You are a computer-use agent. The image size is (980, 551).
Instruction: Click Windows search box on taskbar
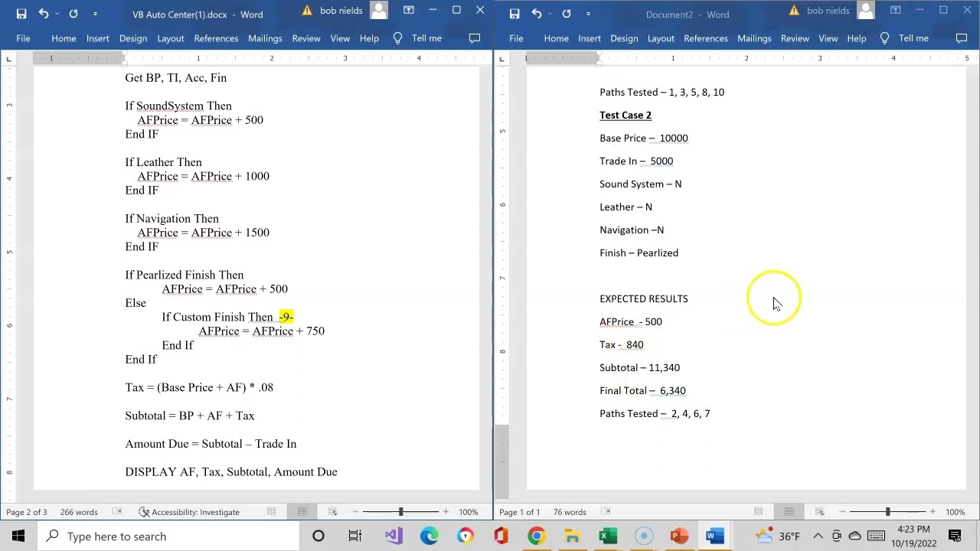(x=168, y=536)
